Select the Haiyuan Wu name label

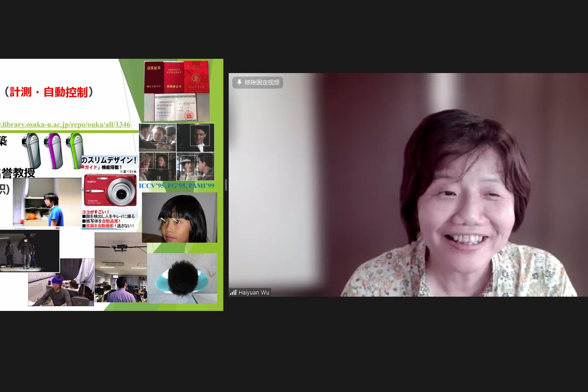(x=254, y=293)
